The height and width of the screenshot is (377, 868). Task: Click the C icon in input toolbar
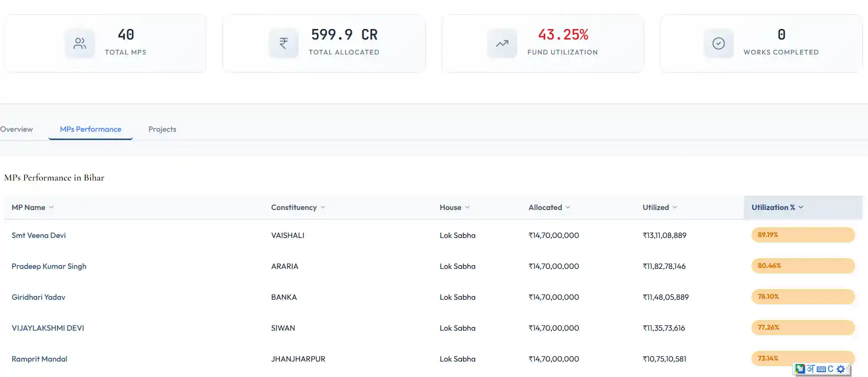830,369
